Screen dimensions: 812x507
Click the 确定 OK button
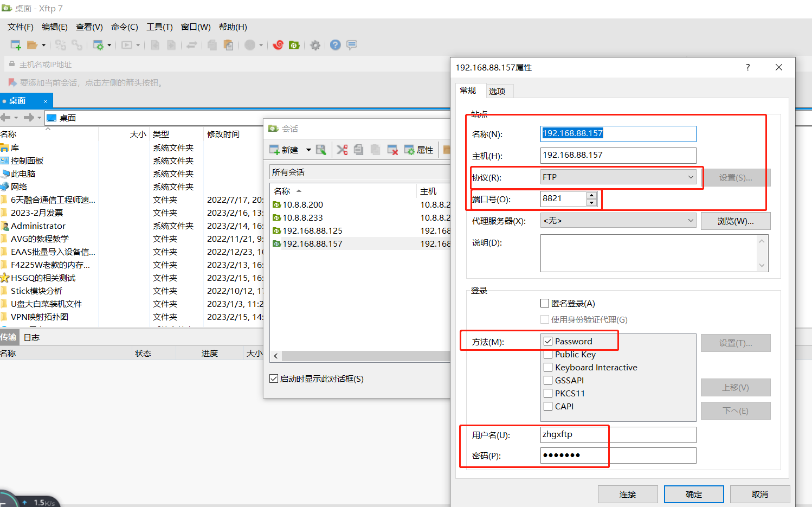tap(694, 494)
